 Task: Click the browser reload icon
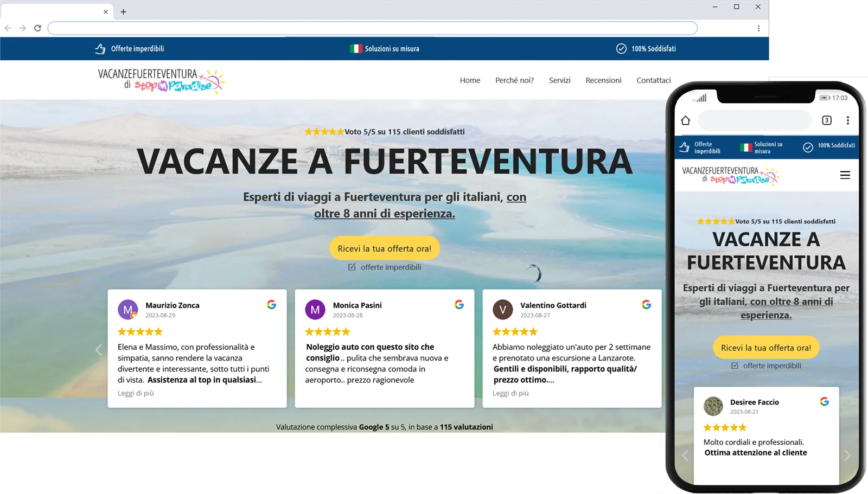pyautogui.click(x=37, y=28)
